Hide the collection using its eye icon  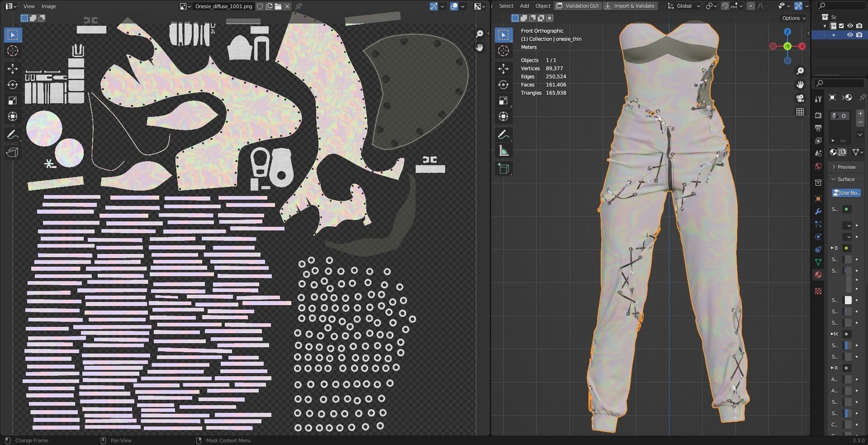tap(850, 26)
